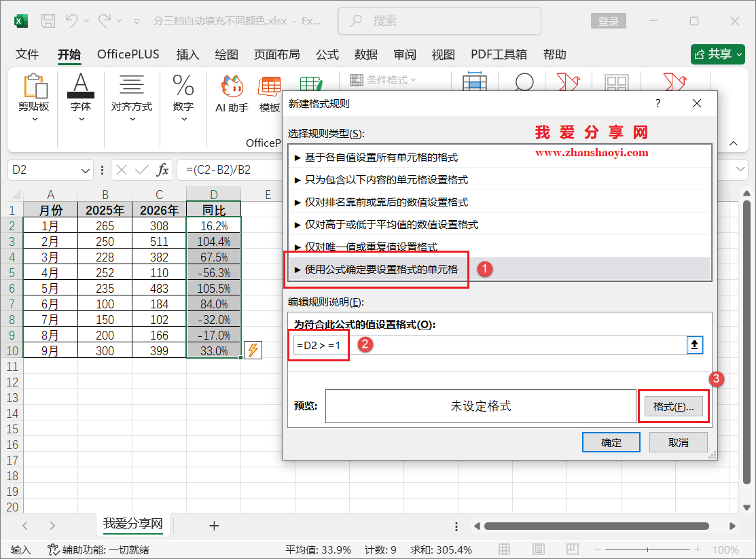Switch to Page Break Preview icon
The width and height of the screenshot is (756, 559).
(x=573, y=549)
